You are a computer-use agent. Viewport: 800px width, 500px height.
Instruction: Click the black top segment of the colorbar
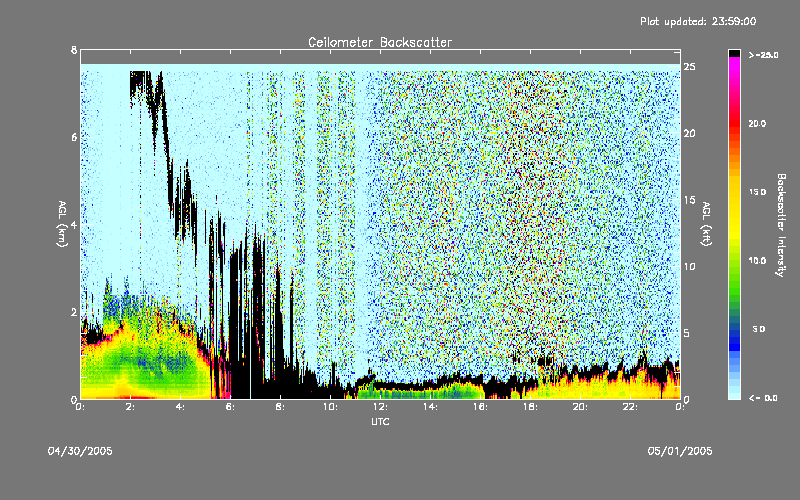[734, 53]
